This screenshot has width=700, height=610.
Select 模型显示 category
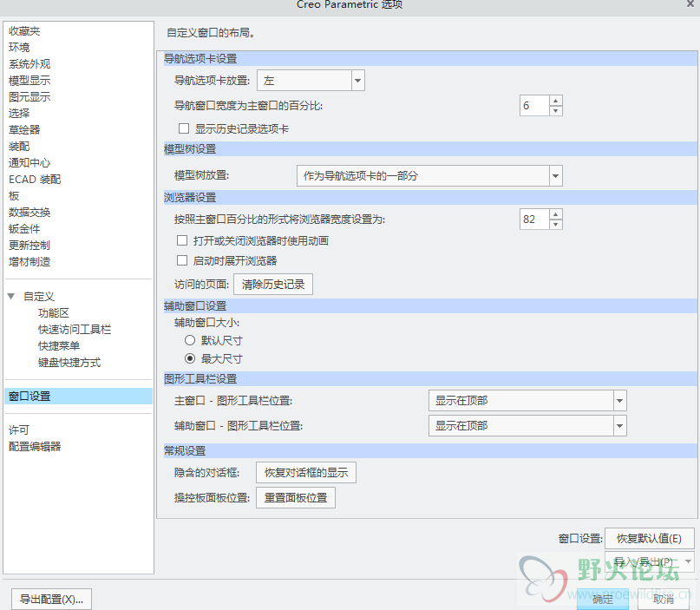pyautogui.click(x=29, y=81)
